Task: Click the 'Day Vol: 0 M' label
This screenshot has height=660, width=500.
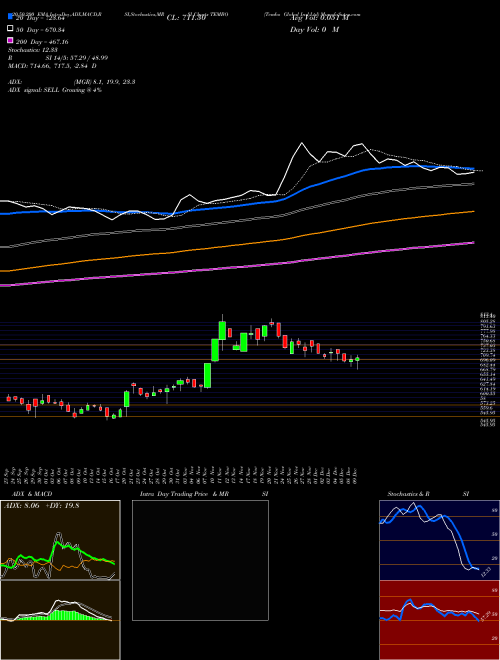Action: click(314, 29)
